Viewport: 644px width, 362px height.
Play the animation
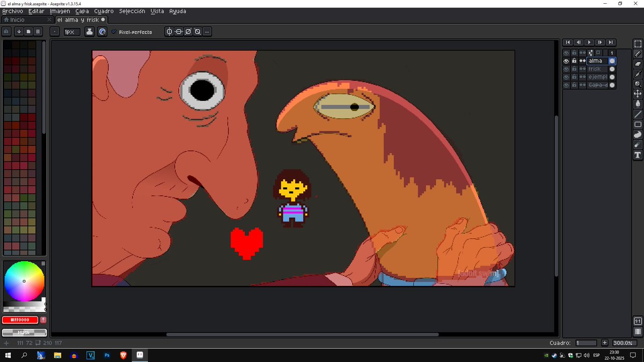point(589,42)
